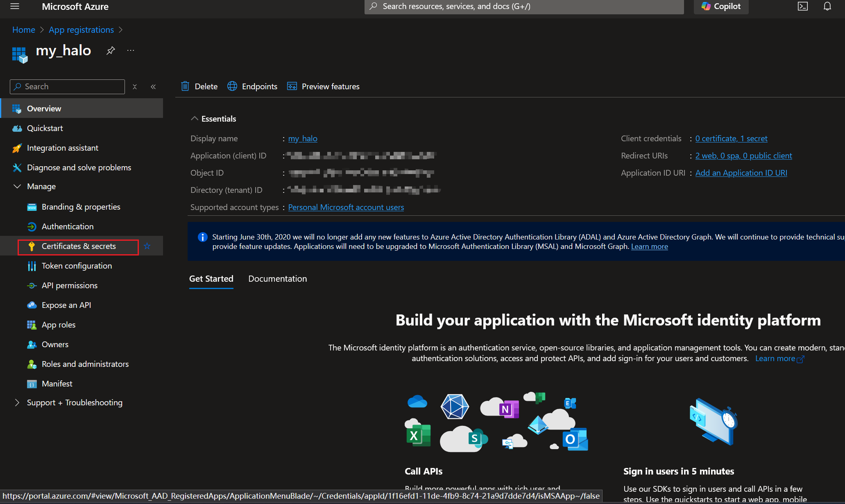The width and height of the screenshot is (845, 504).
Task: Open the hamburger portal menu
Action: 15,6
